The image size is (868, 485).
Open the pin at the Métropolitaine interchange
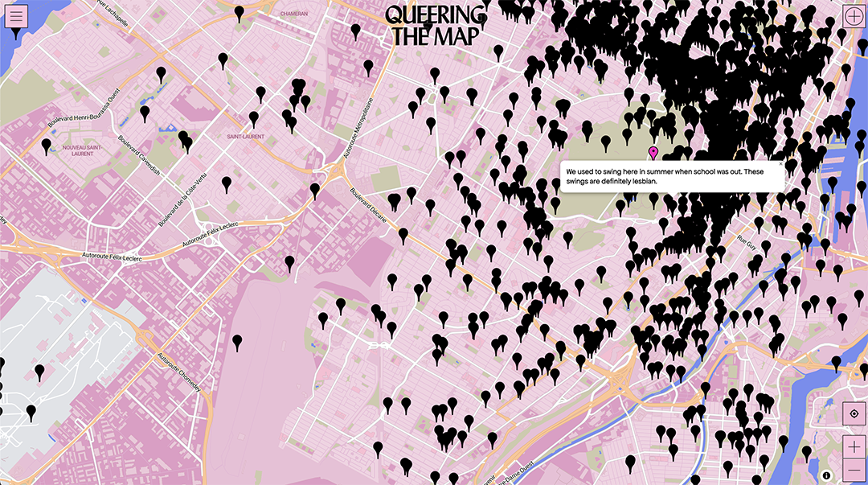(x=315, y=191)
